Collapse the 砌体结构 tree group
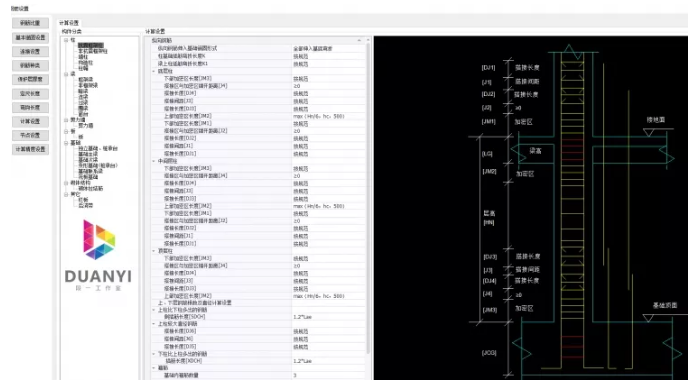The image size is (699, 390). tap(66, 183)
